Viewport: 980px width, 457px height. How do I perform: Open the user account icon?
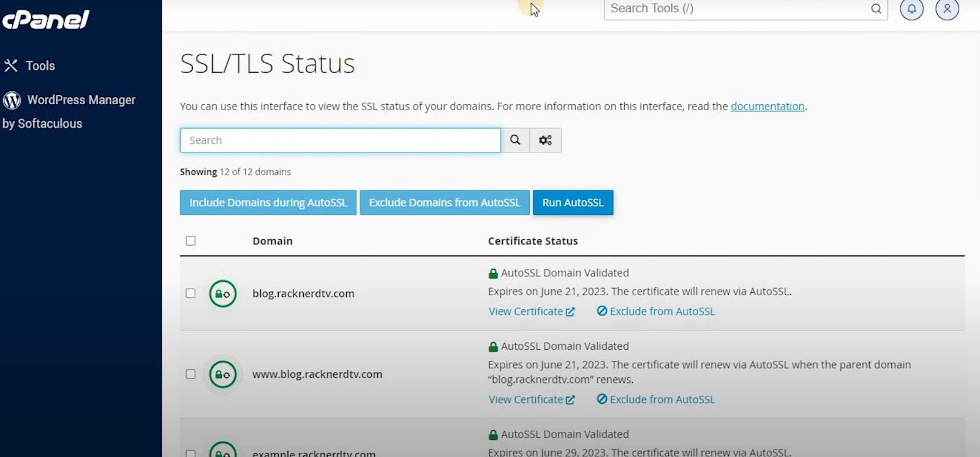(947, 9)
